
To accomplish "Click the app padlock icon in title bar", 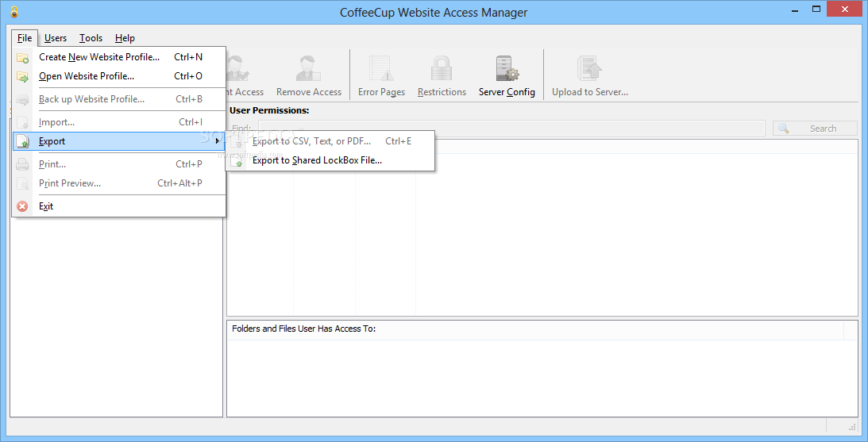I will click(14, 12).
